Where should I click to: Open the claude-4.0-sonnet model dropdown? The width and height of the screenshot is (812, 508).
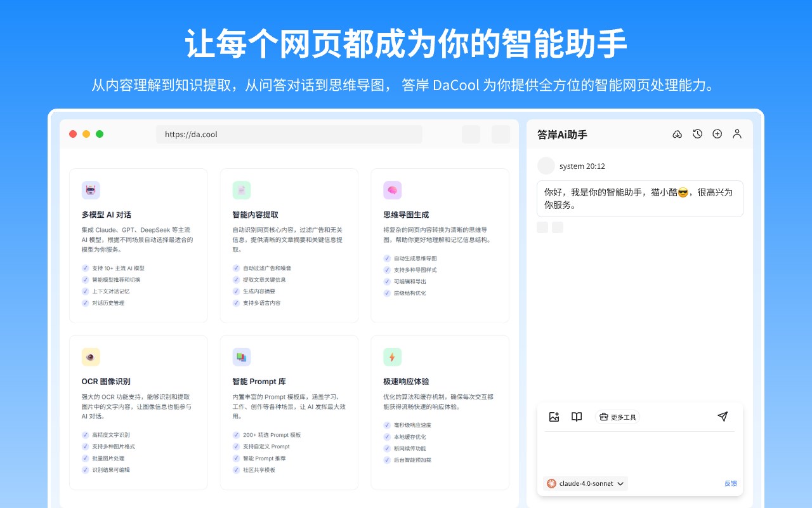(x=586, y=483)
